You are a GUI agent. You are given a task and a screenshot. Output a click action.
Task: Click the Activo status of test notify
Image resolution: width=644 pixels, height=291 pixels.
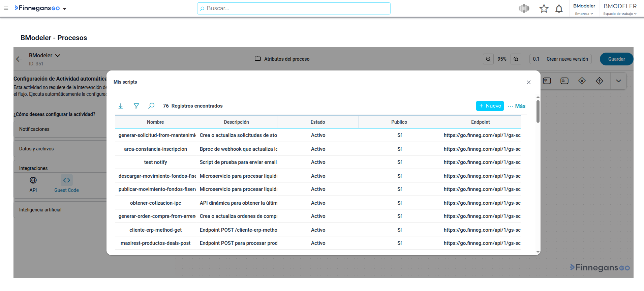click(x=318, y=162)
